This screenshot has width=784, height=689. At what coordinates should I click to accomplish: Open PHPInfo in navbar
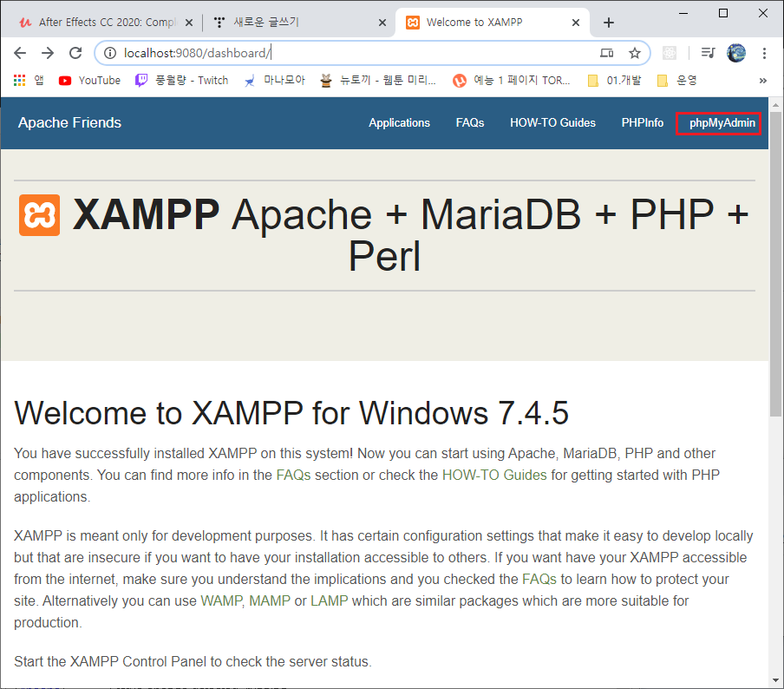point(642,123)
